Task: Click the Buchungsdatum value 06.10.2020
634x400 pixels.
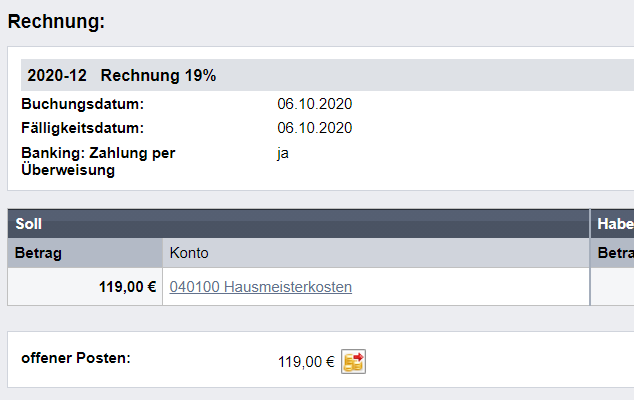Action: click(x=315, y=104)
